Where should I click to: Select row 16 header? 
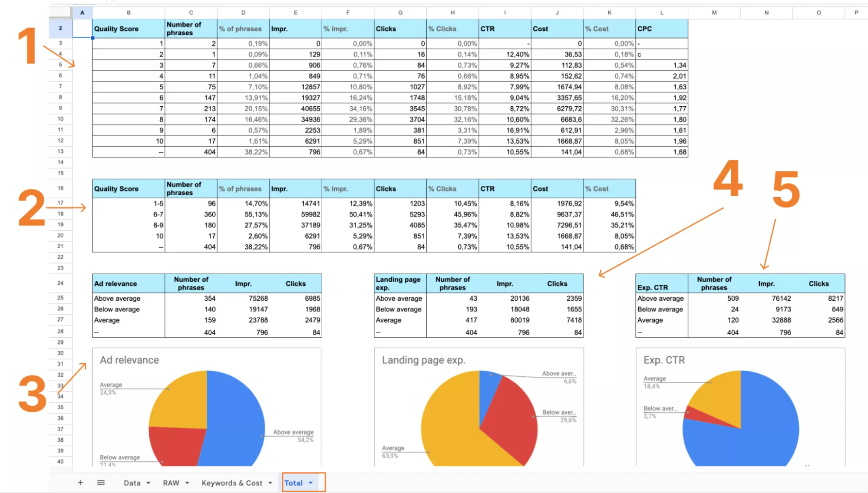60,188
